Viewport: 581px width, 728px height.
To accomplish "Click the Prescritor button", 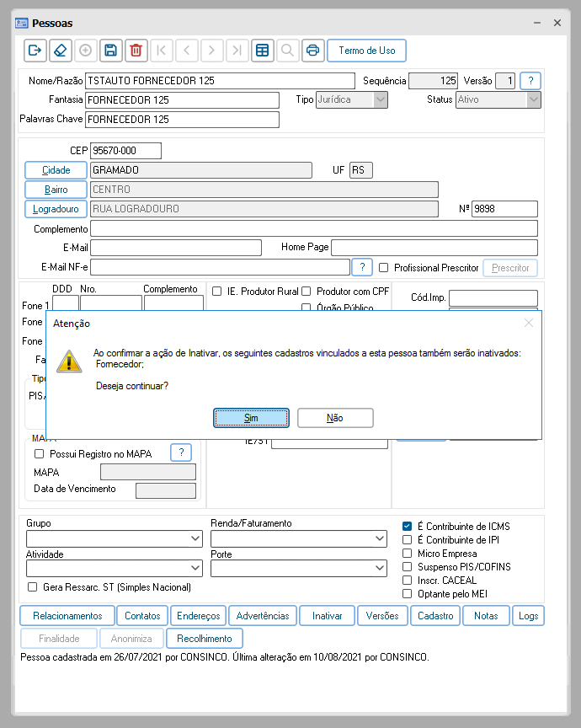I will coord(510,268).
